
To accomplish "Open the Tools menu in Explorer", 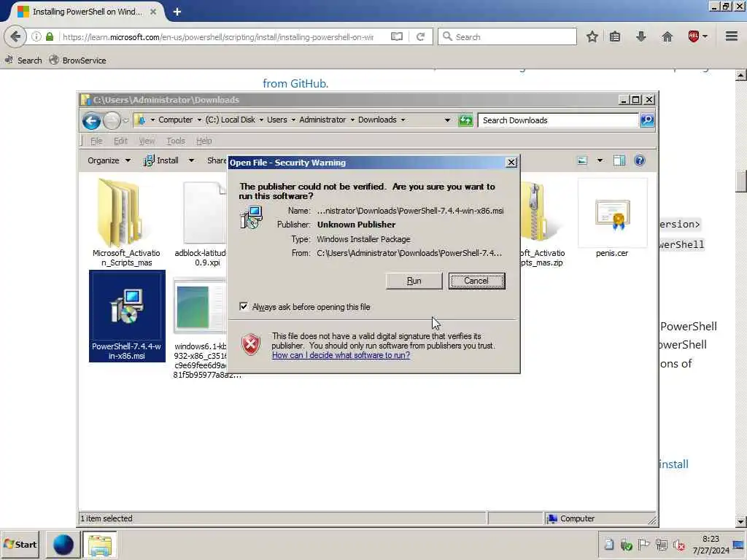I will (x=175, y=141).
